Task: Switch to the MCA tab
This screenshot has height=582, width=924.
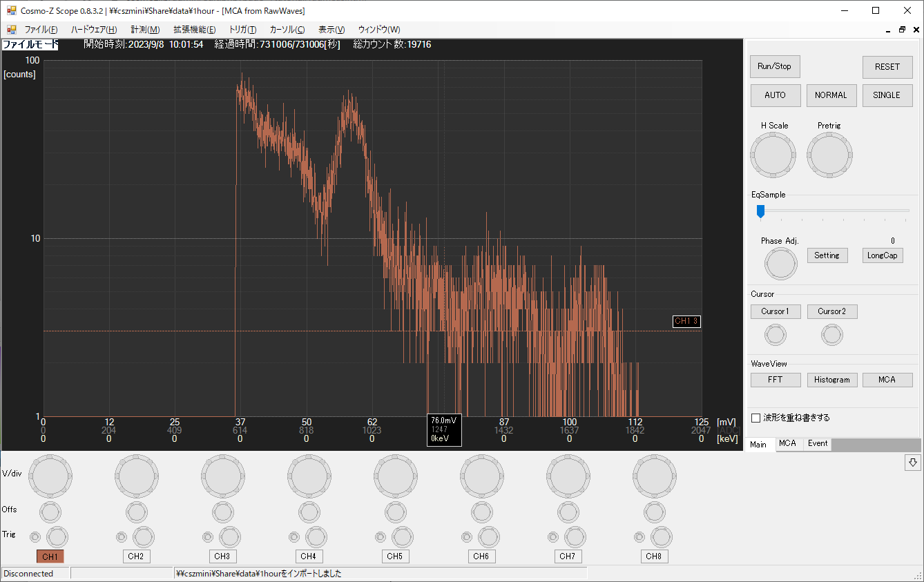Action: pos(787,444)
